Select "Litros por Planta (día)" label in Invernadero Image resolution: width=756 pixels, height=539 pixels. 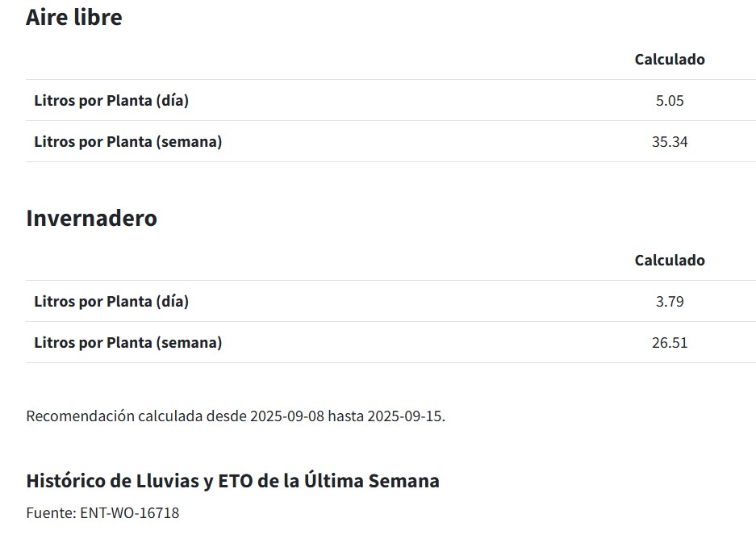click(x=111, y=302)
